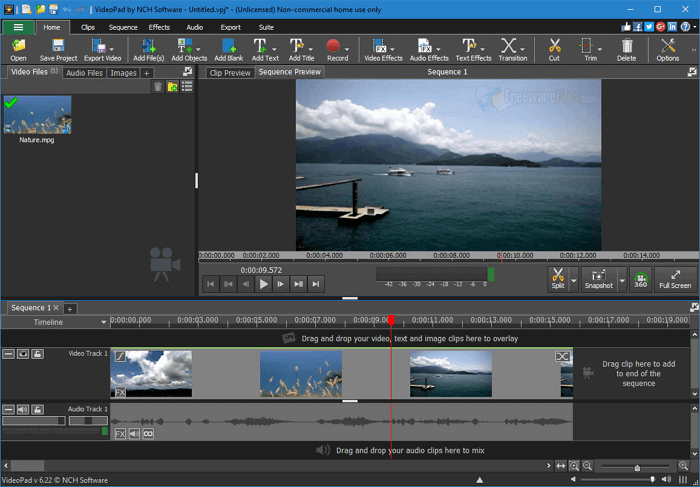The image size is (700, 487).
Task: Open the Snapshot dropdown arrow
Action: 621,280
